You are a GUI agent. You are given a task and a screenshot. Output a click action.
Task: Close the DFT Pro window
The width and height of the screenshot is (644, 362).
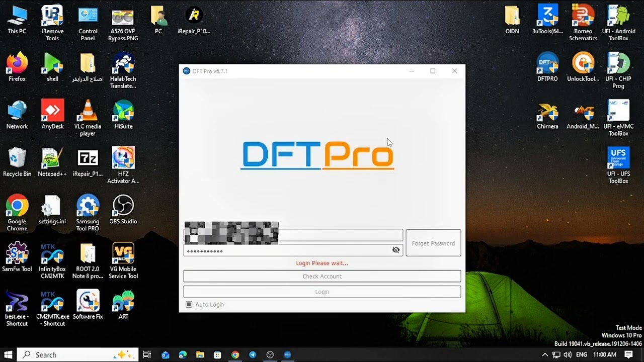pos(454,71)
